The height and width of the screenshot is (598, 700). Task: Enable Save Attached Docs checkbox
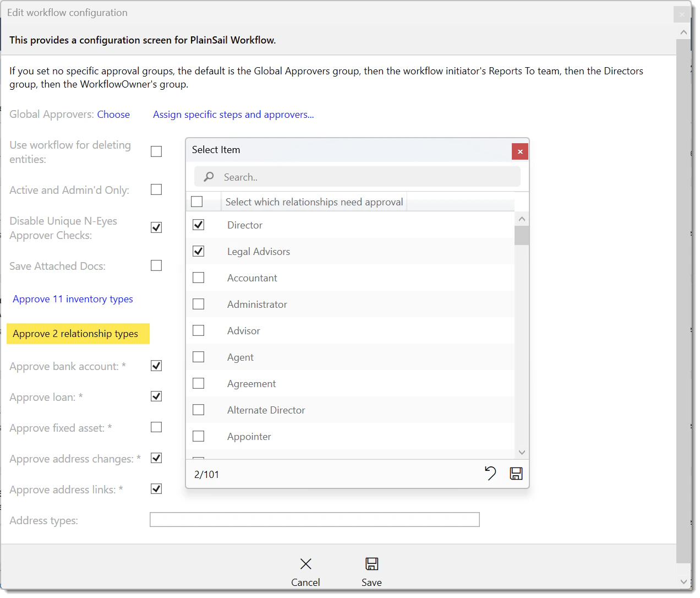click(x=156, y=265)
